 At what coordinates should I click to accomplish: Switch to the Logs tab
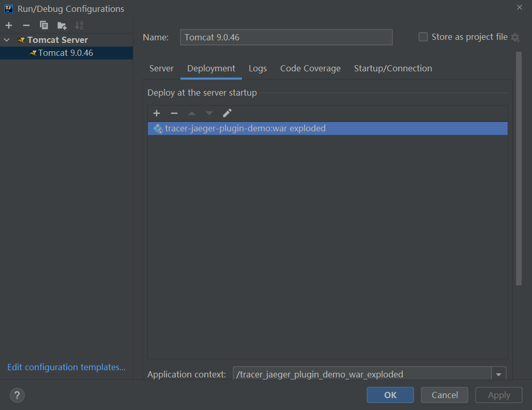click(257, 69)
